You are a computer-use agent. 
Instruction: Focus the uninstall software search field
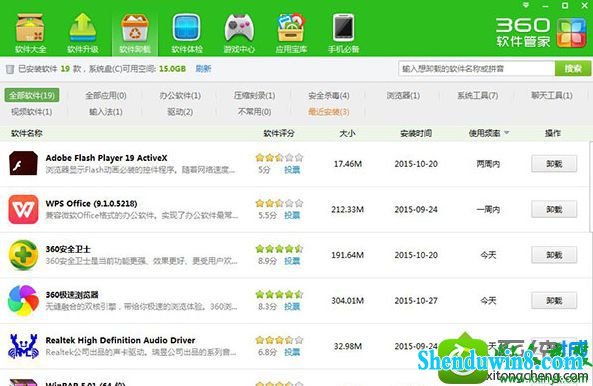coord(477,68)
